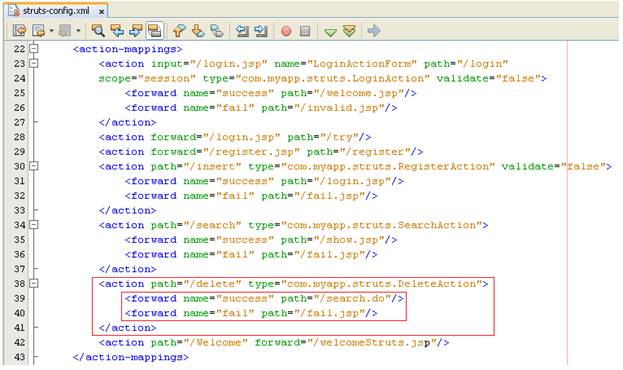Check XML with single green triangle

(330, 32)
